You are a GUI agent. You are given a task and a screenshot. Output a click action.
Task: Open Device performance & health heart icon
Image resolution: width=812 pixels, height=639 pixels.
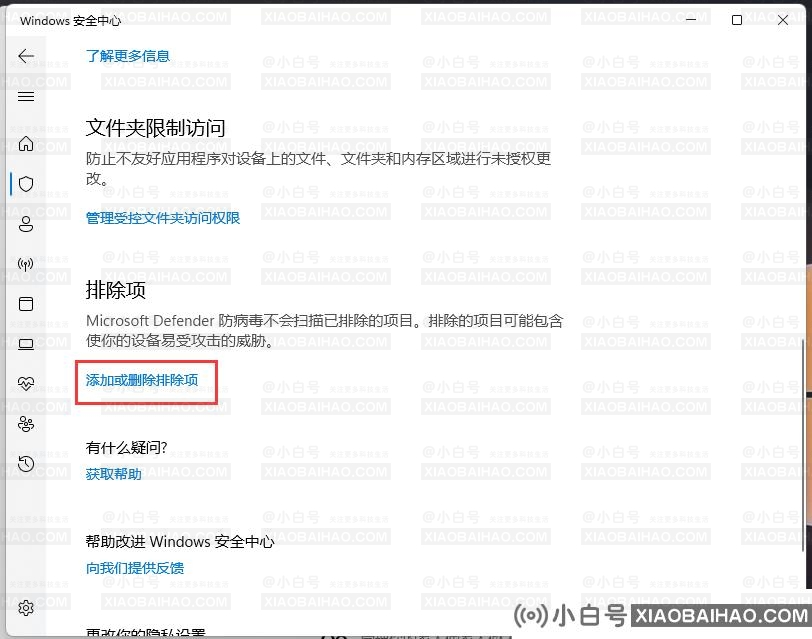[26, 384]
